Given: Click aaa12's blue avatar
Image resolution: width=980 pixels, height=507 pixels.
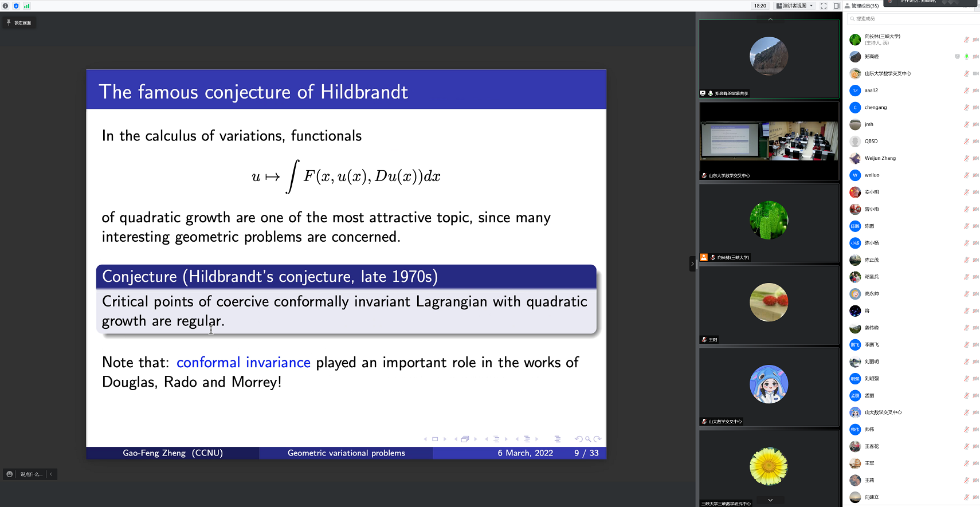Looking at the screenshot, I should (x=855, y=91).
